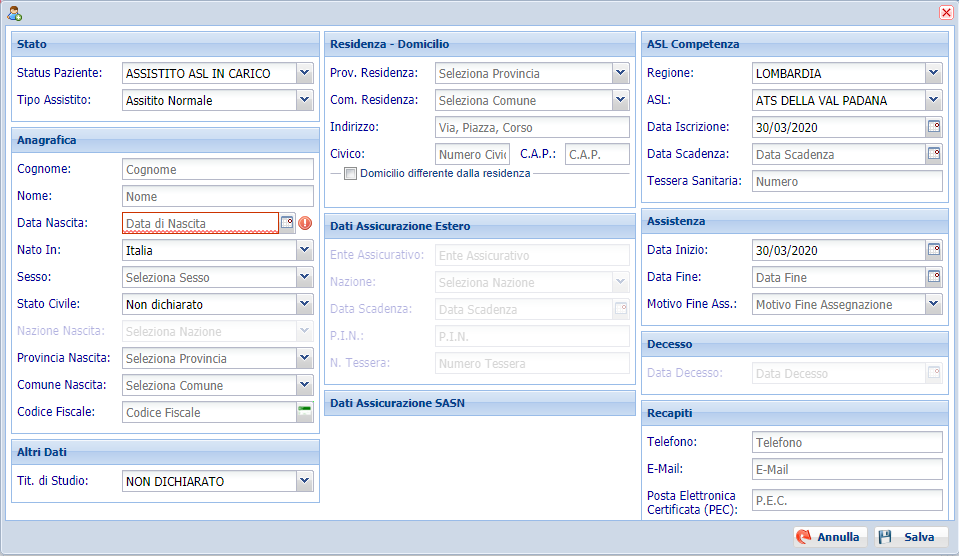The image size is (959, 556).
Task: Open calendar for Data Fine assistenza
Action: point(934,277)
